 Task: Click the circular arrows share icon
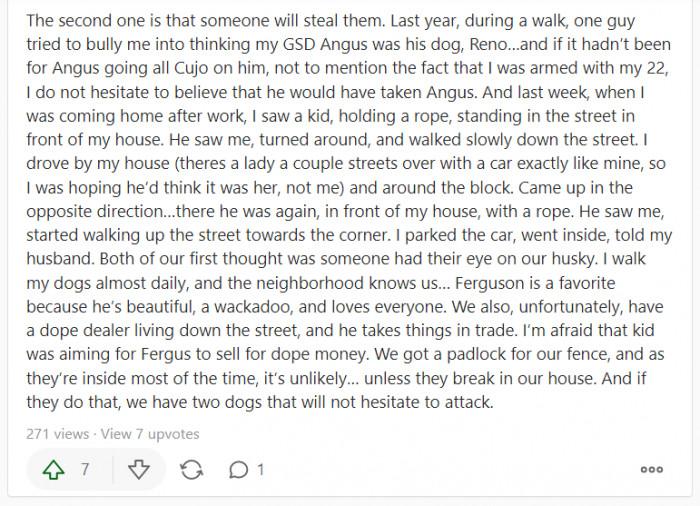(x=190, y=469)
